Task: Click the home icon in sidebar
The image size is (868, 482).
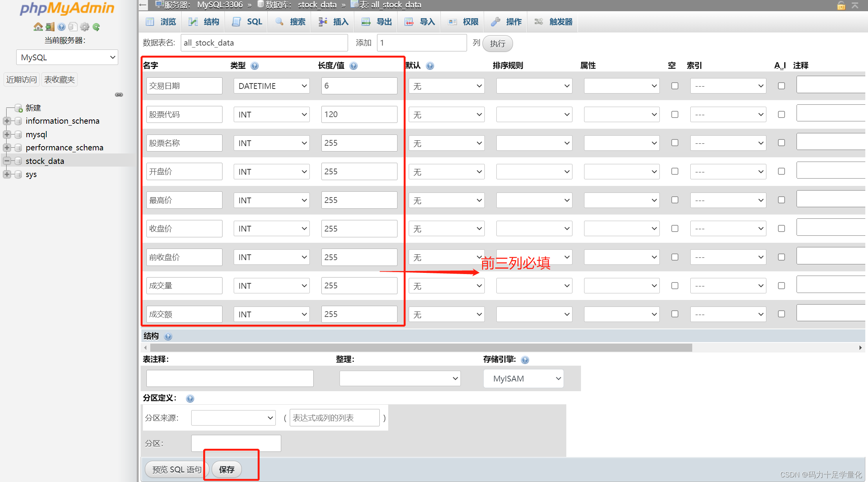Action: click(x=38, y=27)
